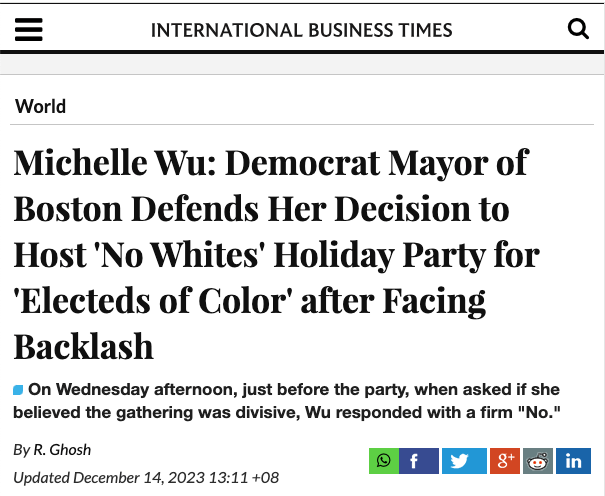
Task: Share article via WhatsApp icon
Action: (x=383, y=461)
